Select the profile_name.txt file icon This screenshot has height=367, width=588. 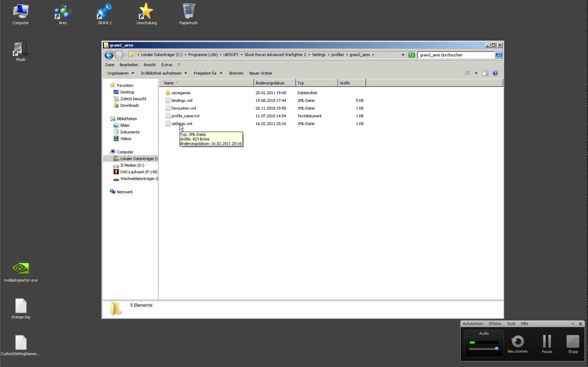(x=168, y=116)
